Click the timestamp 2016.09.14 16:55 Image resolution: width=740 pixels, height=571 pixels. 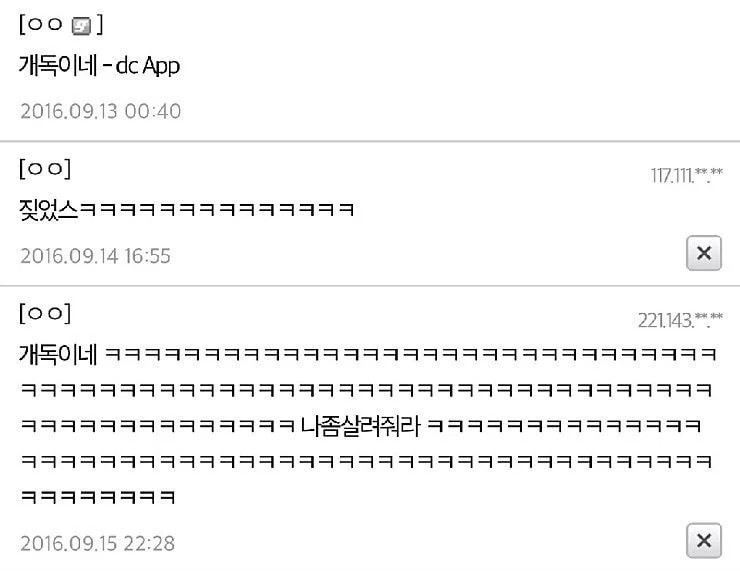point(95,256)
